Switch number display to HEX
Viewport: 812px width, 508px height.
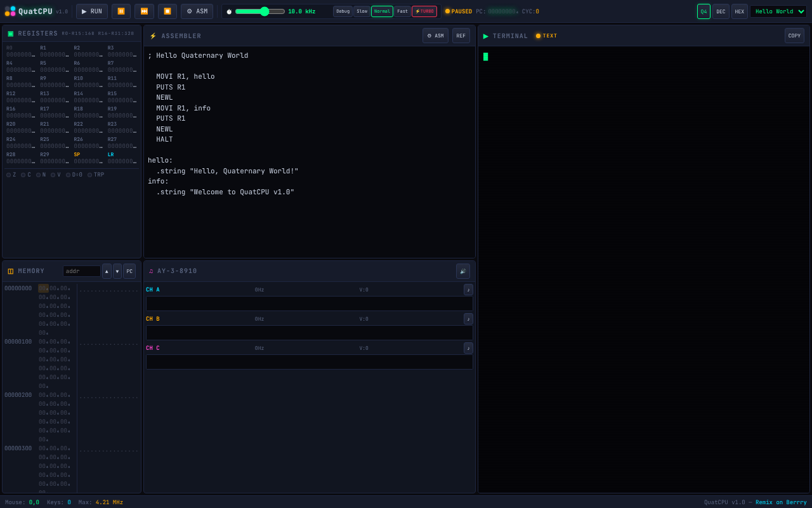740,11
